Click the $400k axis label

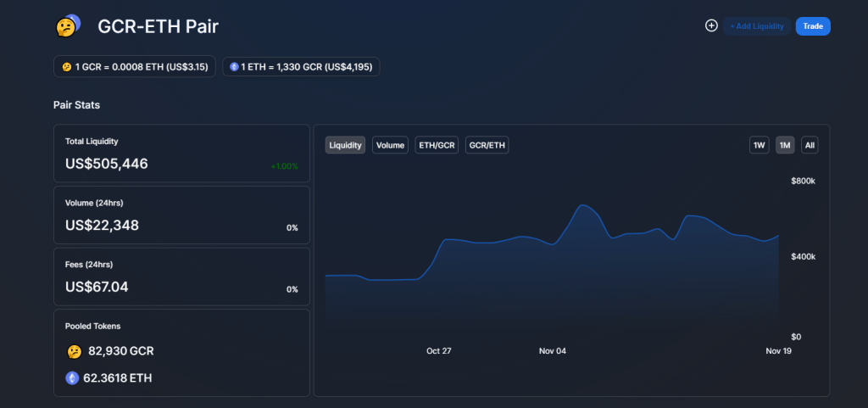[803, 257]
